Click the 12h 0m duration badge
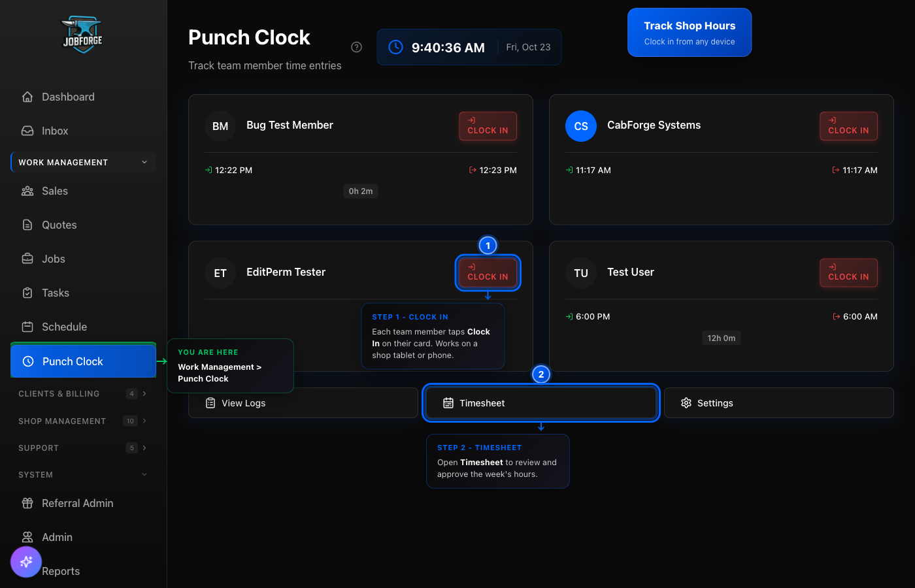Image resolution: width=915 pixels, height=588 pixels. (722, 338)
